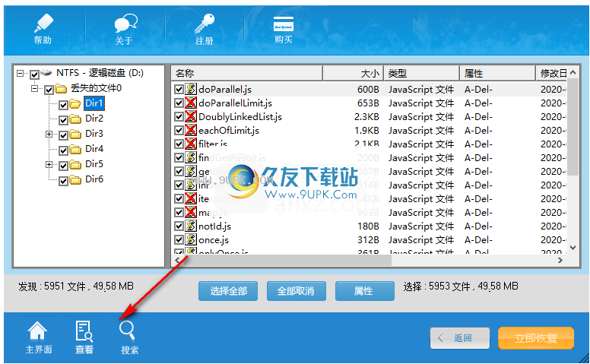Image resolution: width=590 pixels, height=364 pixels.
Task: Toggle checkbox for NTFS 逻辑磁盘 (D:)
Action: pos(34,74)
